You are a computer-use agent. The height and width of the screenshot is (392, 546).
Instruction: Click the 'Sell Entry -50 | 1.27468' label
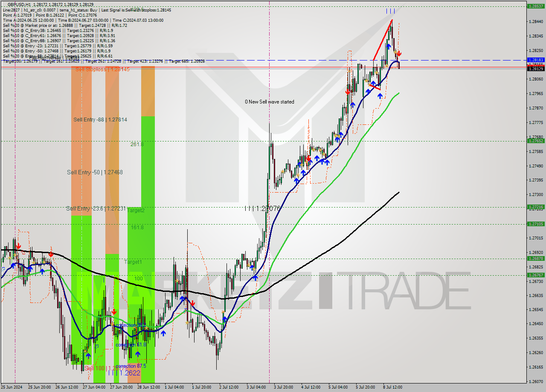click(95, 172)
